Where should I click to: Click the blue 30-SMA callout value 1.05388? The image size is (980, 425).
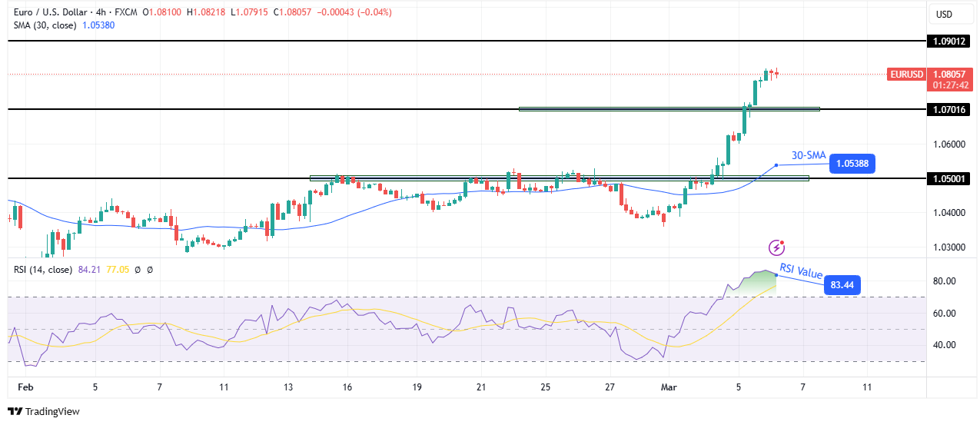pyautogui.click(x=852, y=163)
